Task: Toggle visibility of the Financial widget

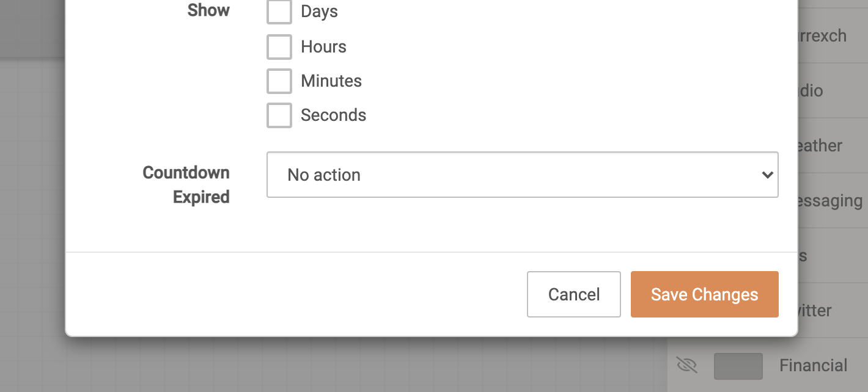Action: (687, 365)
